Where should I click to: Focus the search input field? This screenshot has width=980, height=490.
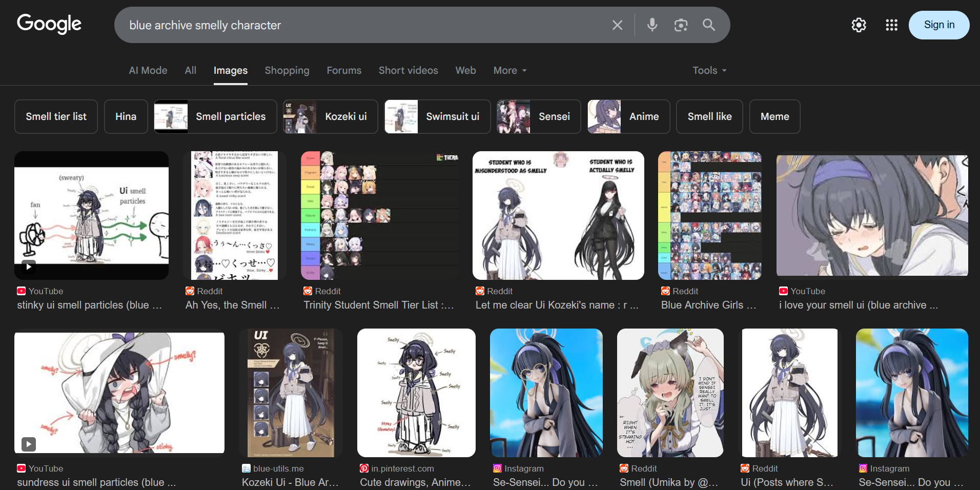tap(364, 25)
